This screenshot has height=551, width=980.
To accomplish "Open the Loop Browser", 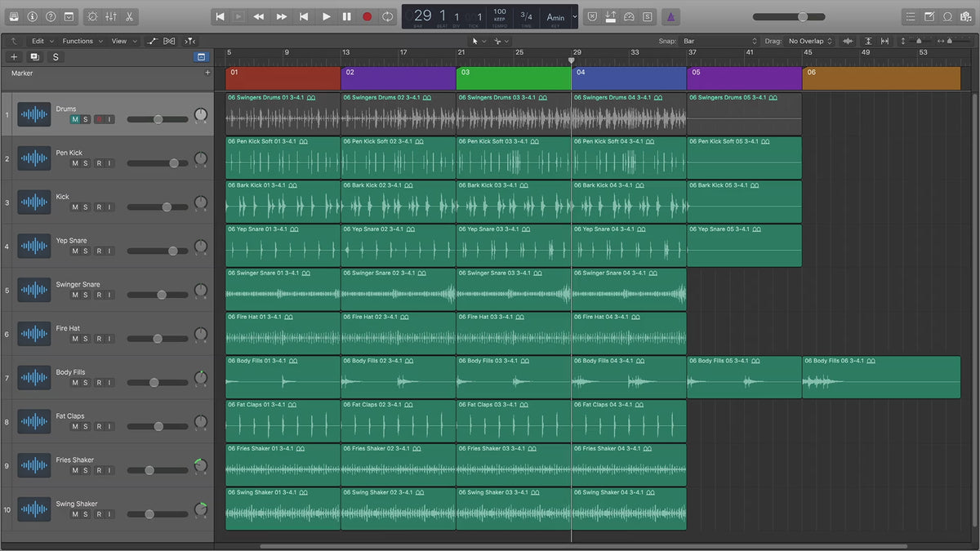I will click(x=947, y=16).
